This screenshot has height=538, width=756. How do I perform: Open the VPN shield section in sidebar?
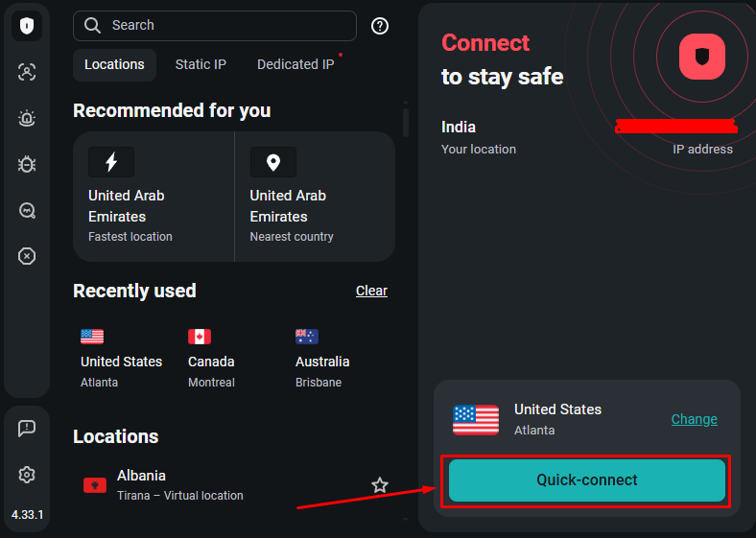(27, 26)
